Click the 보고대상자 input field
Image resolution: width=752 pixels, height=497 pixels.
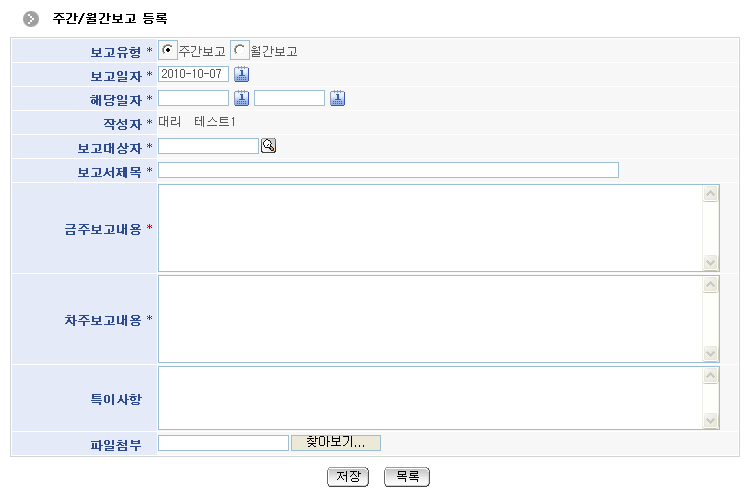point(208,146)
